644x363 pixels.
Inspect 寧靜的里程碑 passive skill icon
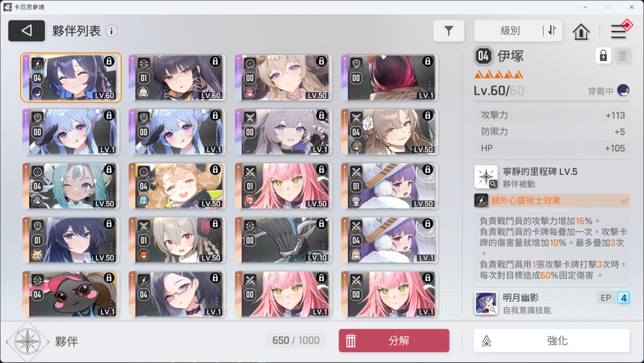coord(486,177)
